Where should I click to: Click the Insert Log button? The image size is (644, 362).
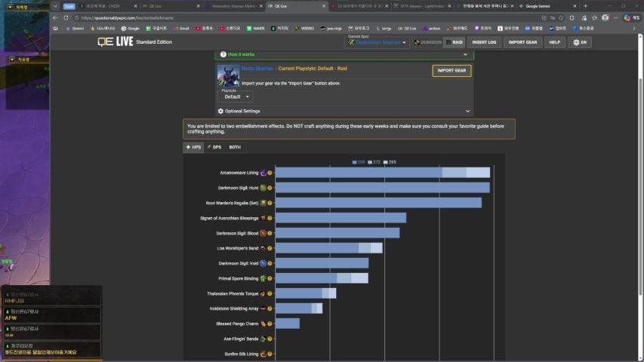click(484, 42)
